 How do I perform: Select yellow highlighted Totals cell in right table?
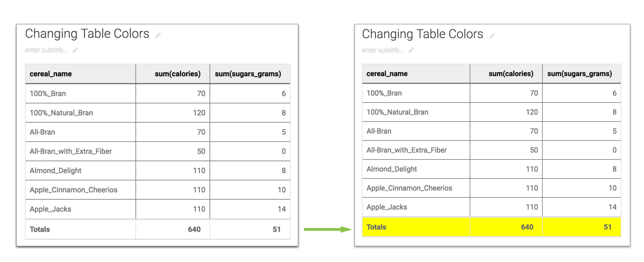[376, 227]
